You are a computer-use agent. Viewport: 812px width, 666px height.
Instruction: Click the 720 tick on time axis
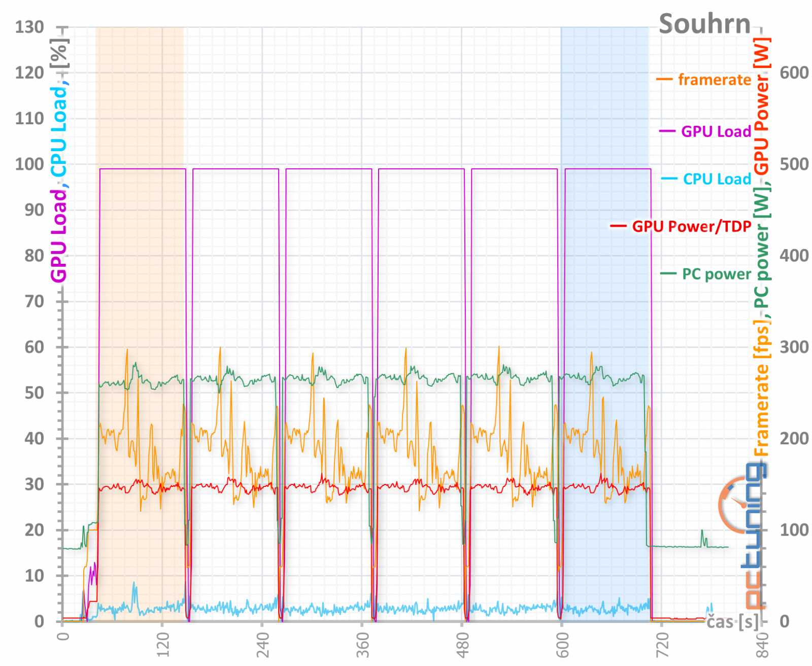pyautogui.click(x=661, y=645)
